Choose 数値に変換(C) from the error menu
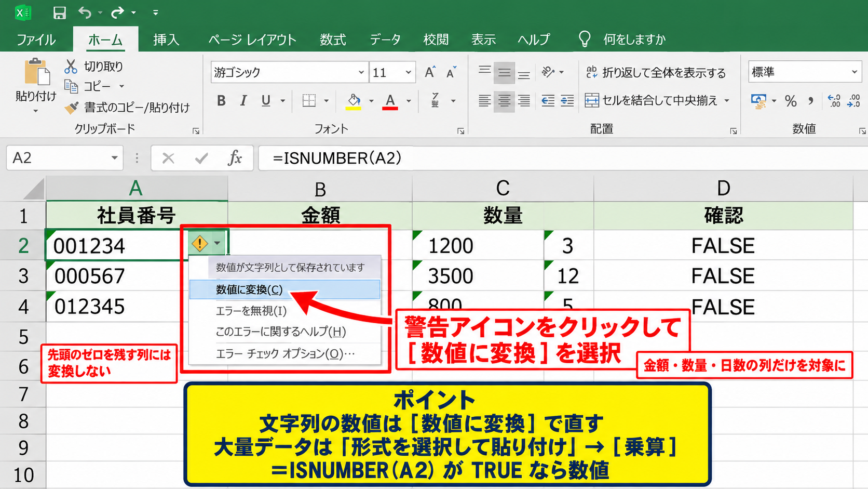Image resolution: width=868 pixels, height=489 pixels. 284,289
